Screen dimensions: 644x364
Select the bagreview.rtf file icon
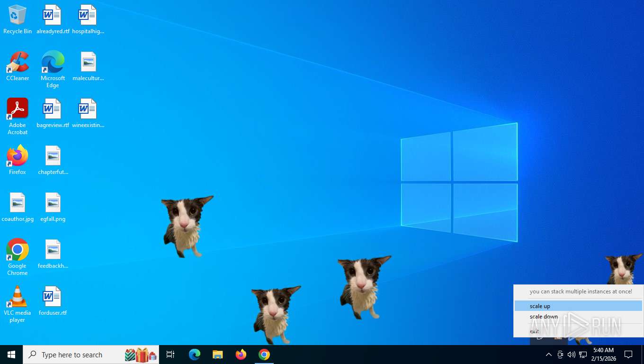[53, 114]
